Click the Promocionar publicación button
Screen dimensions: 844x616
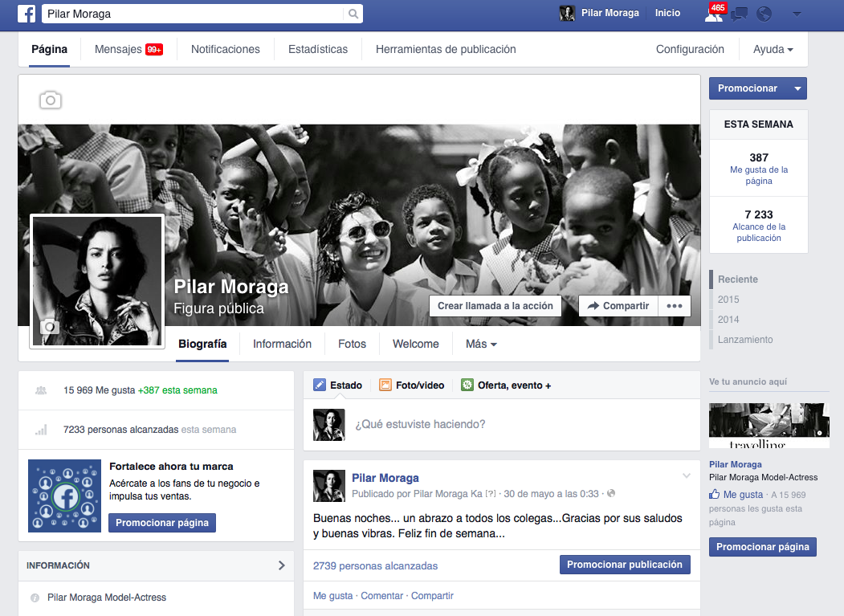(x=625, y=565)
